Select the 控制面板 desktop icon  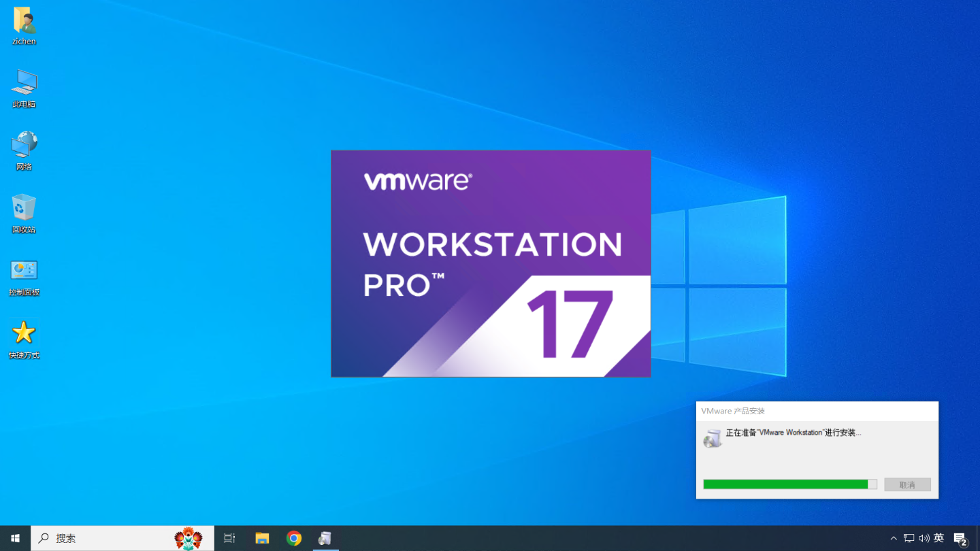click(24, 277)
